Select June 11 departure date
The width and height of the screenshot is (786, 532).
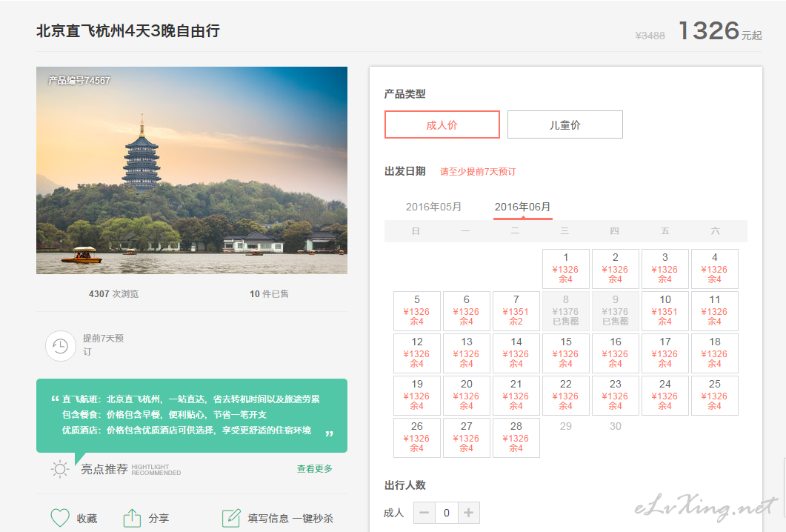pos(714,311)
